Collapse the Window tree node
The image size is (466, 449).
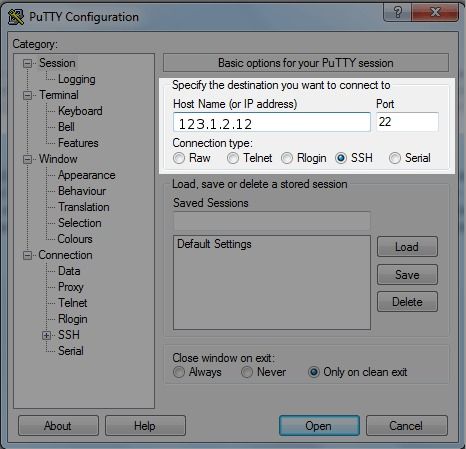[28, 159]
